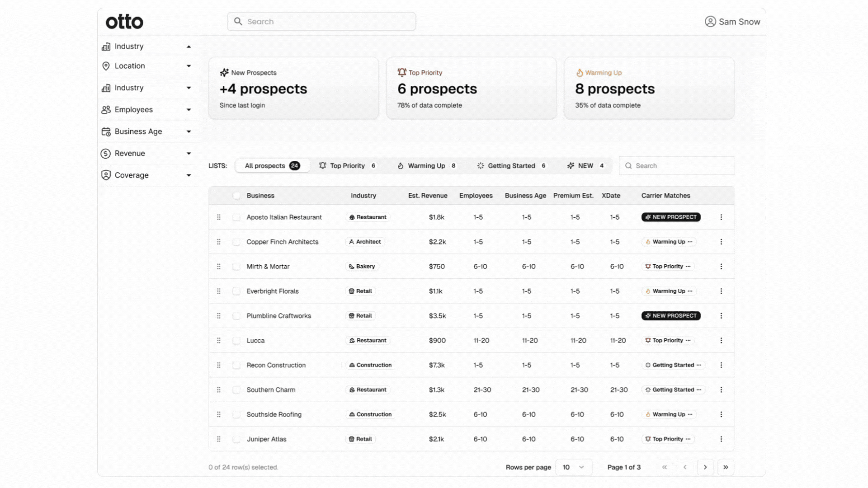Open row menu for Aposto Italian Restaurant
Viewport: 868px width, 488px height.
(721, 217)
